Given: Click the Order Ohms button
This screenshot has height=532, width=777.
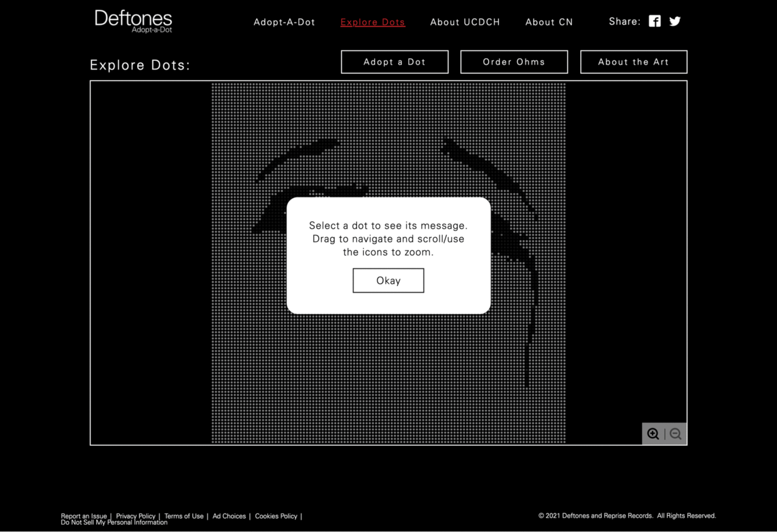Looking at the screenshot, I should coord(514,62).
